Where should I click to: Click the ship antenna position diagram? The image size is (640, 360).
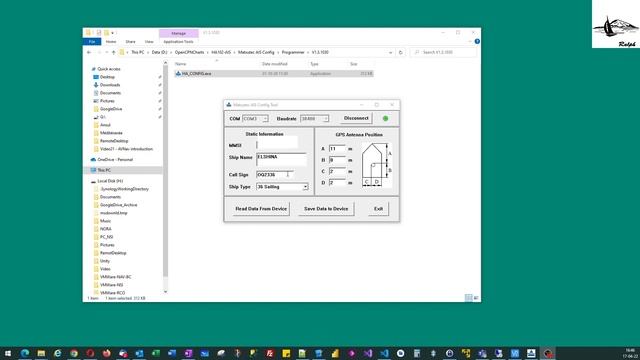click(376, 165)
